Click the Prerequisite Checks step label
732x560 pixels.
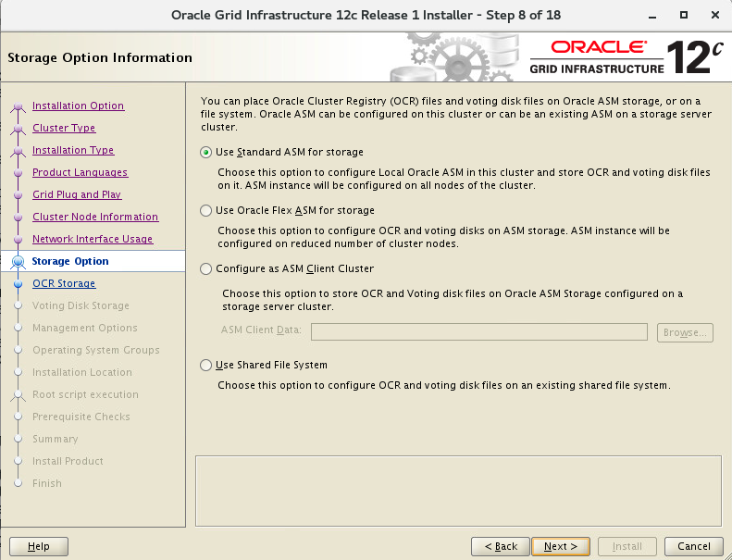(81, 417)
